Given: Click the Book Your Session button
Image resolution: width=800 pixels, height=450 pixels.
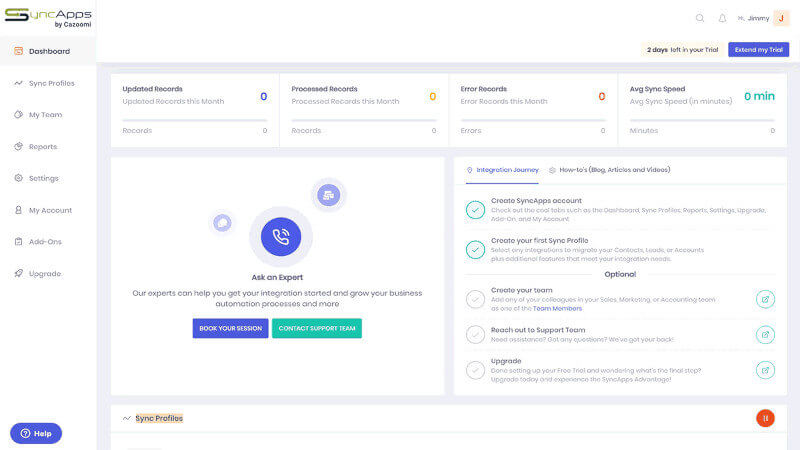Looking at the screenshot, I should click(x=230, y=328).
